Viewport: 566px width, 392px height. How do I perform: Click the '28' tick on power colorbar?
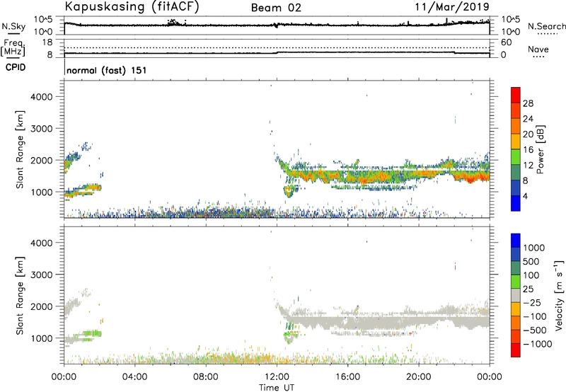(528, 103)
